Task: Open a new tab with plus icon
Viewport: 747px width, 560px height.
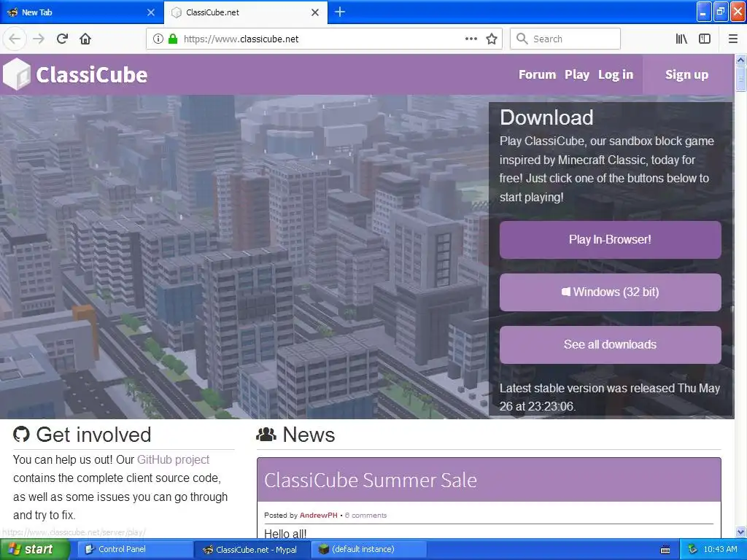Action: (x=340, y=12)
